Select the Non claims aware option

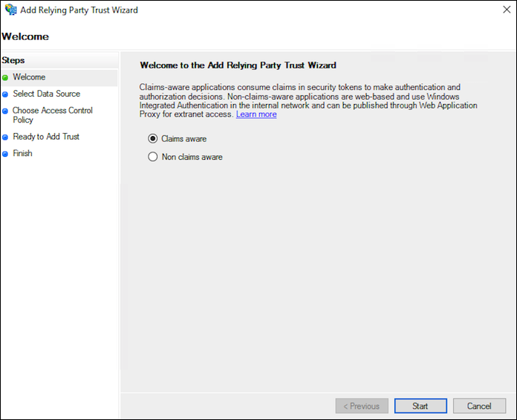pos(153,156)
